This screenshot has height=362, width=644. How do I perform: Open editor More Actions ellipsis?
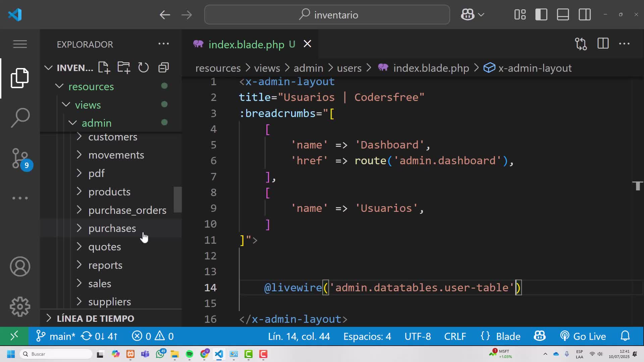click(624, 44)
